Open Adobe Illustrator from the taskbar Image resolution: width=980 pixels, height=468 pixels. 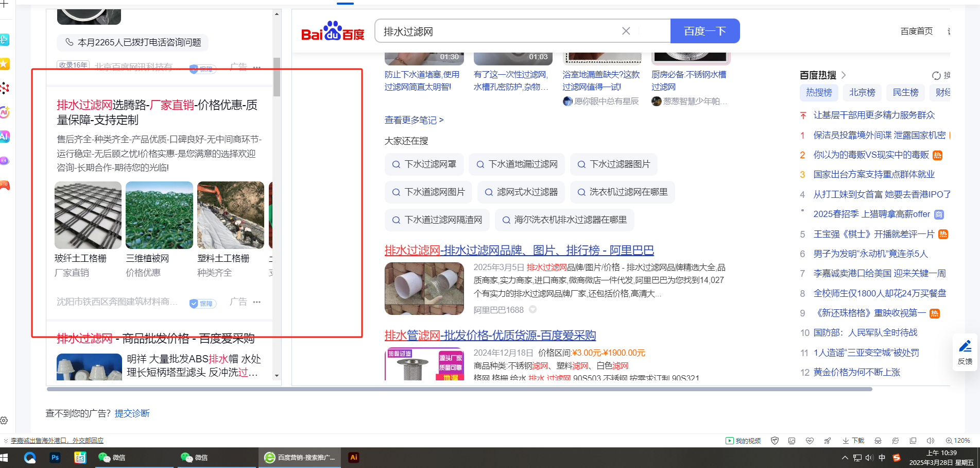point(354,458)
